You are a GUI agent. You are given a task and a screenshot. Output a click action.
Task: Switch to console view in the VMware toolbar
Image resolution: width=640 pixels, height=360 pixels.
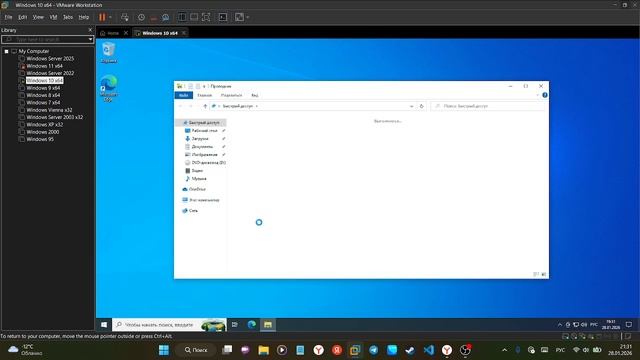223,17
